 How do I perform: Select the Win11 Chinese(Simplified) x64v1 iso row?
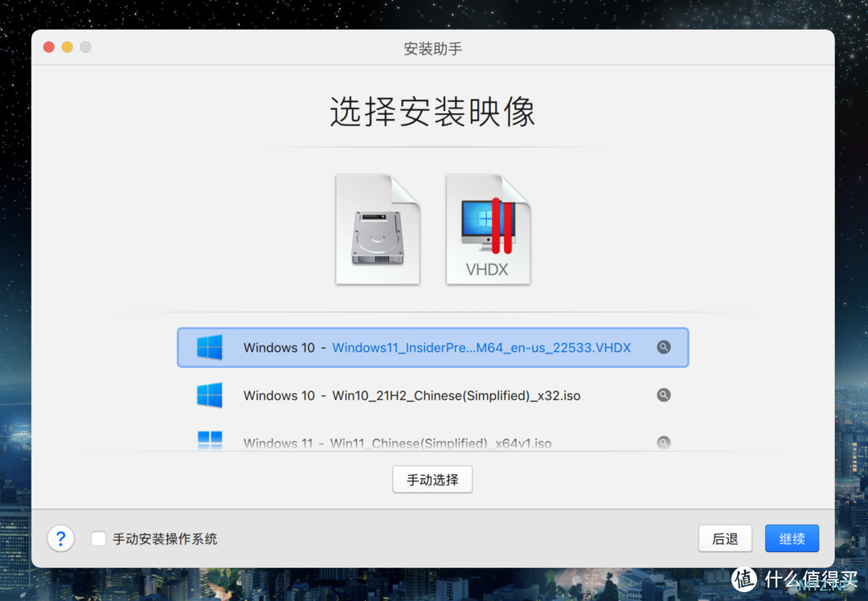(433, 442)
